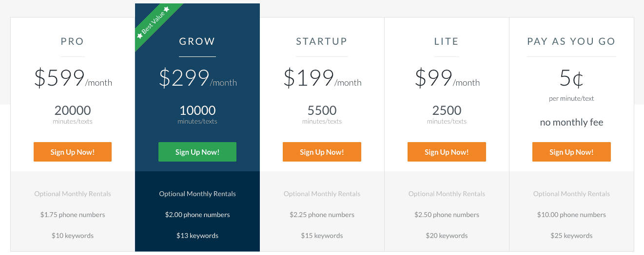Click the $199/month price text
Screen dimensions: 644x255
[x=322, y=78]
